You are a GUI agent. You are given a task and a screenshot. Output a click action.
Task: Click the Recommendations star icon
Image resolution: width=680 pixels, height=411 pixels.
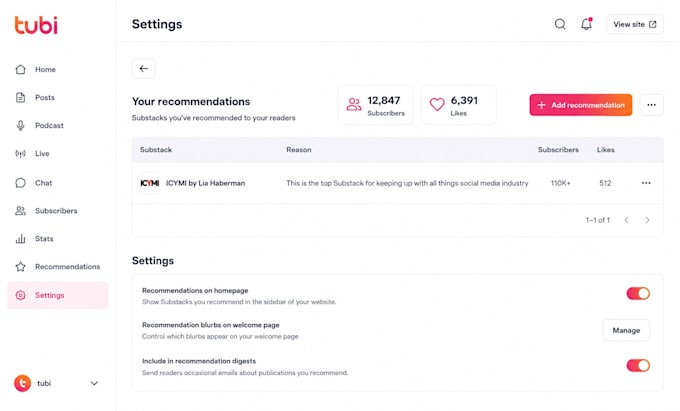pyautogui.click(x=20, y=267)
